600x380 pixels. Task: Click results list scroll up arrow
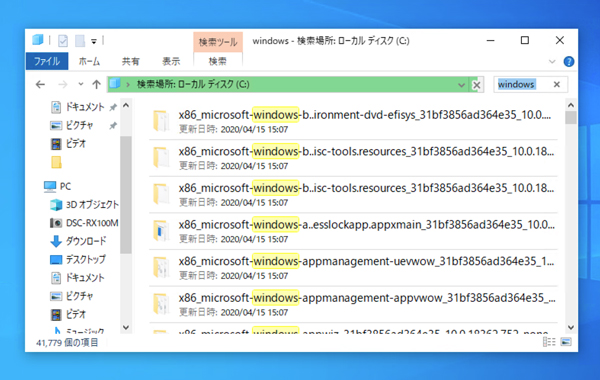pos(571,105)
